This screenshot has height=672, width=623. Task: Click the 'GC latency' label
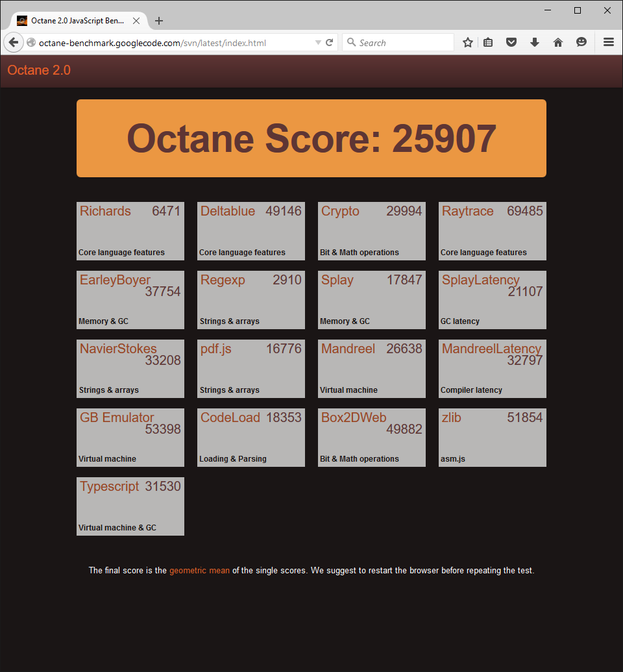(x=460, y=321)
